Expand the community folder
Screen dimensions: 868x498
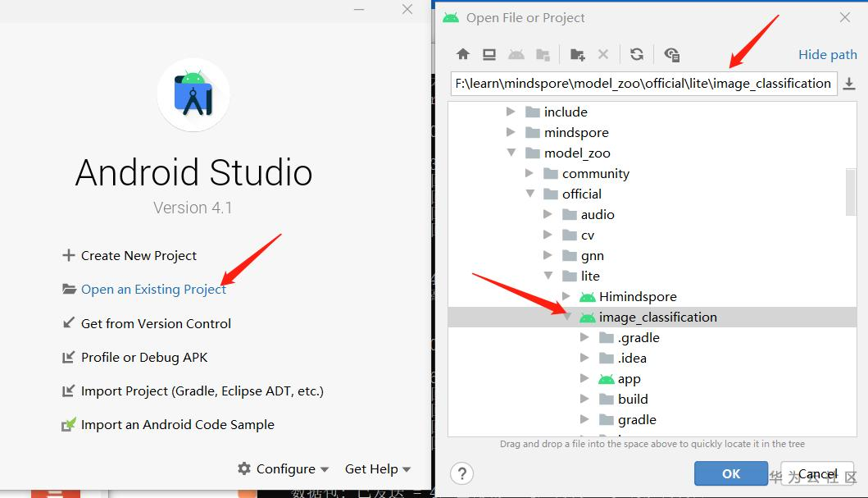click(x=529, y=173)
